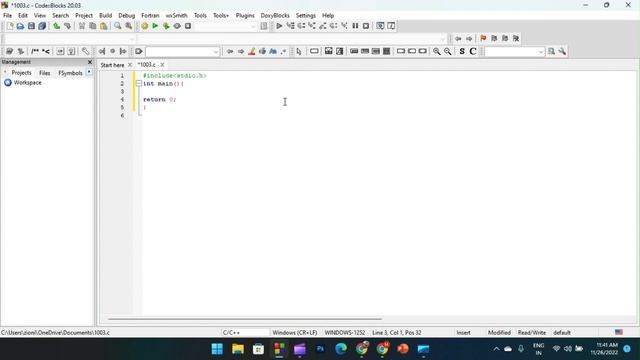Open the Build menu
The width and height of the screenshot is (640, 360).
pyautogui.click(x=105, y=16)
